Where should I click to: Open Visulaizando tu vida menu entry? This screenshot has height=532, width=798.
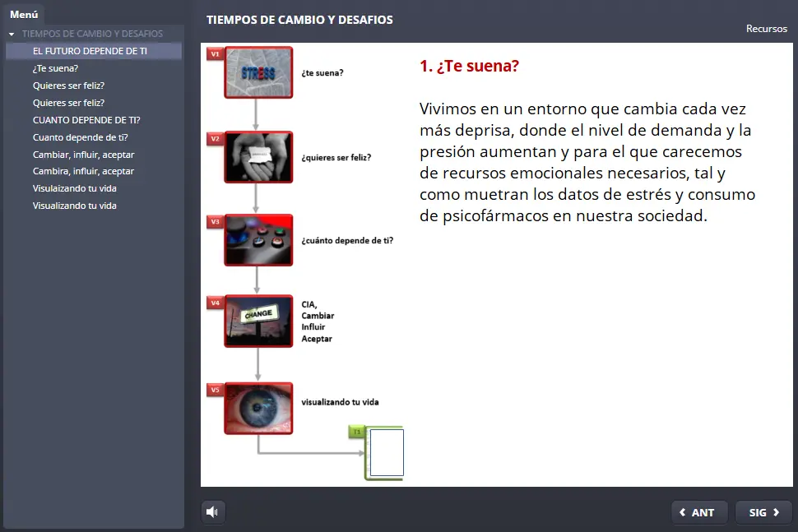point(74,188)
